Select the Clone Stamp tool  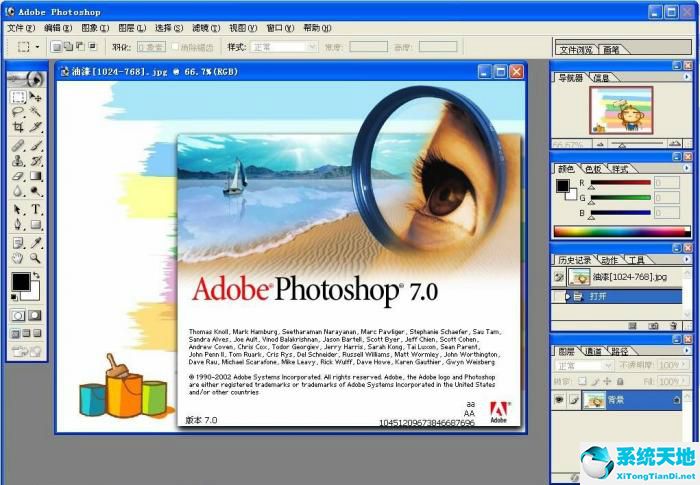point(18,161)
